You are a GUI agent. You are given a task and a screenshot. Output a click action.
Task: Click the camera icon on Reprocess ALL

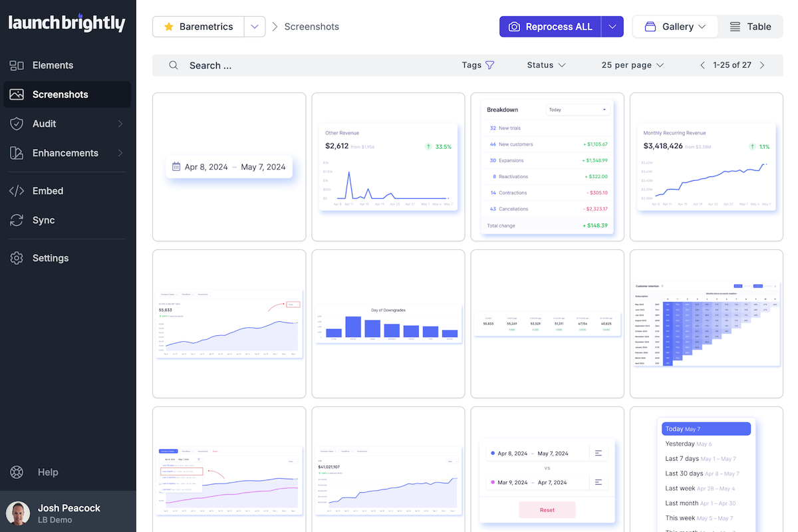coord(514,27)
